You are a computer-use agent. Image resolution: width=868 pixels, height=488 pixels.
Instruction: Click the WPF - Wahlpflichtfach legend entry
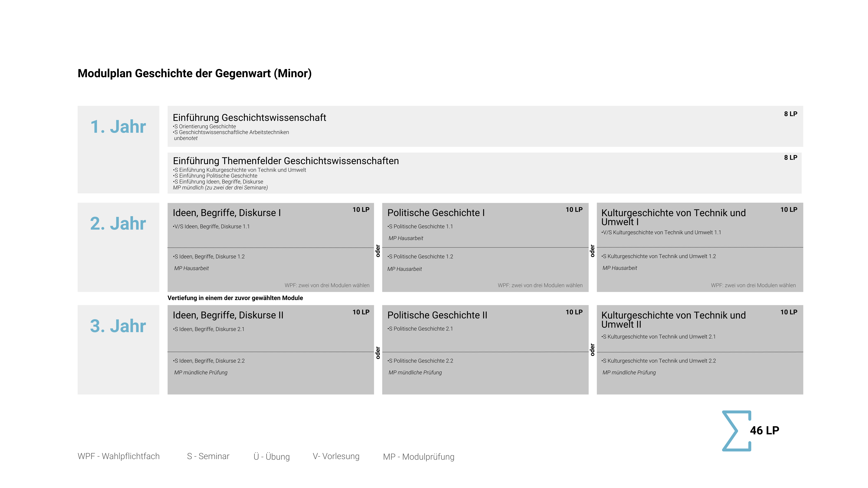[119, 456]
